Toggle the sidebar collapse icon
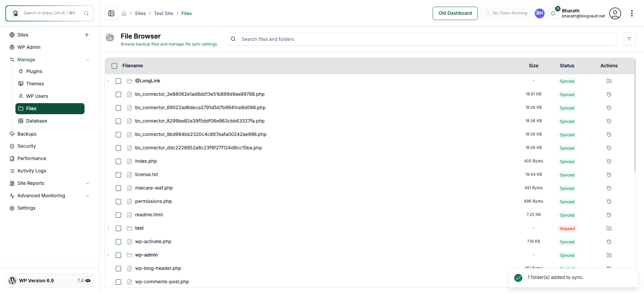 (x=111, y=13)
